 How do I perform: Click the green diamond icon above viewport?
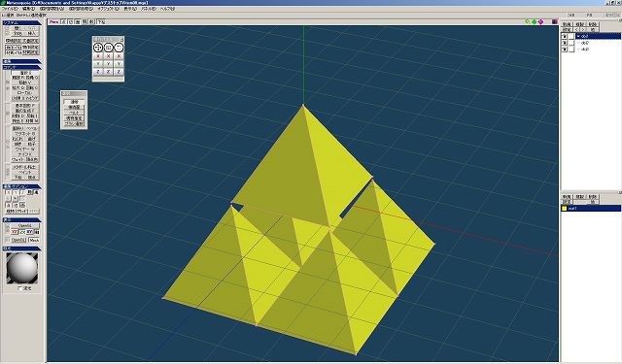(x=534, y=21)
